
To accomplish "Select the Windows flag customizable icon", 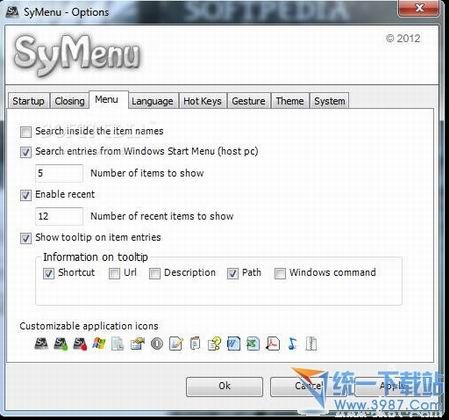I will (x=99, y=344).
